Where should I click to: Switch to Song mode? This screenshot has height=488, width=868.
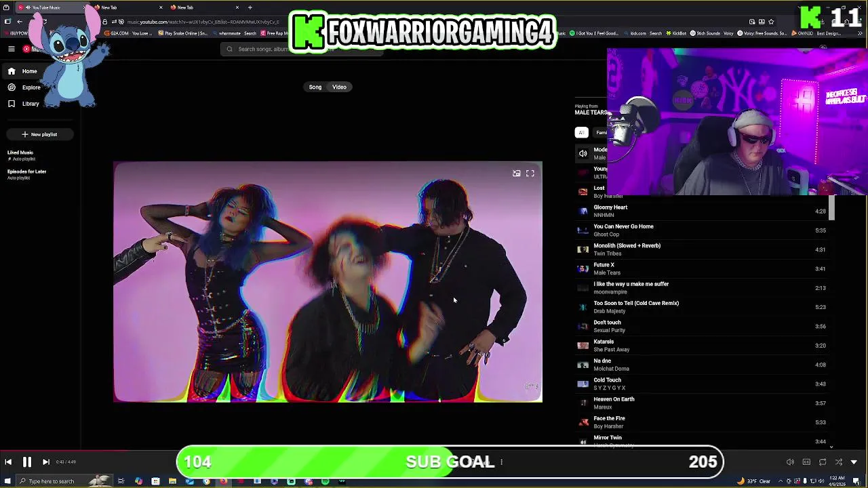315,87
